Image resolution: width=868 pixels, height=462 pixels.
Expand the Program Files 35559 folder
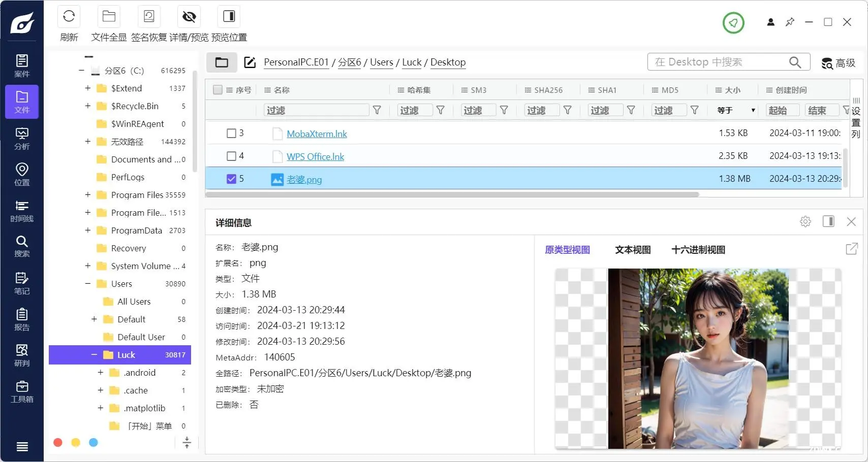pos(87,195)
